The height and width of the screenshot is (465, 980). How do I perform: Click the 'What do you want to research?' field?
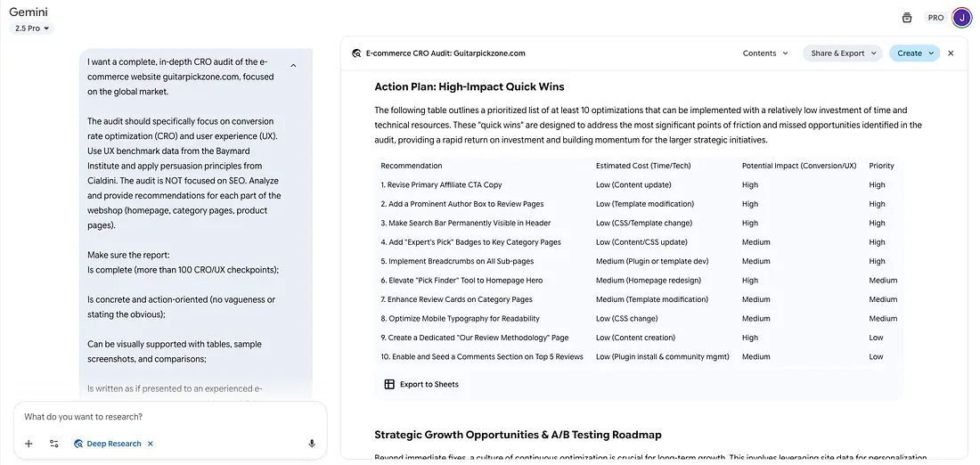click(x=169, y=417)
